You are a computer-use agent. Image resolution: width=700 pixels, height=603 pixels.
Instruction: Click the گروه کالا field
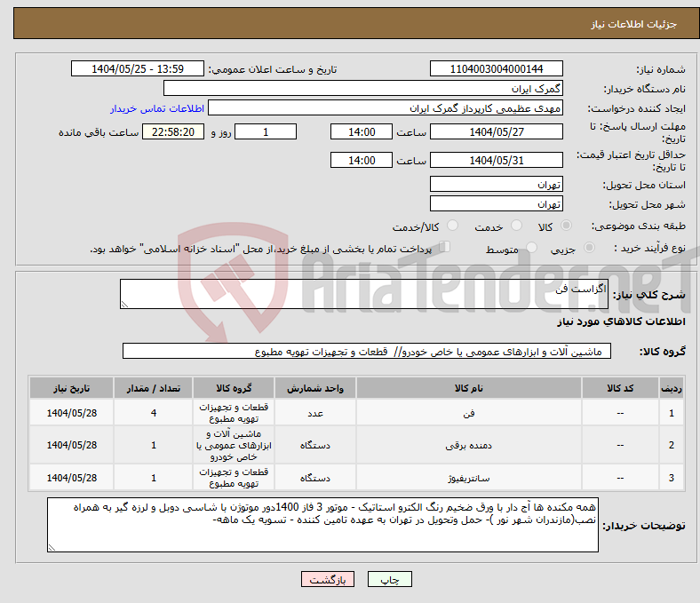367,352
